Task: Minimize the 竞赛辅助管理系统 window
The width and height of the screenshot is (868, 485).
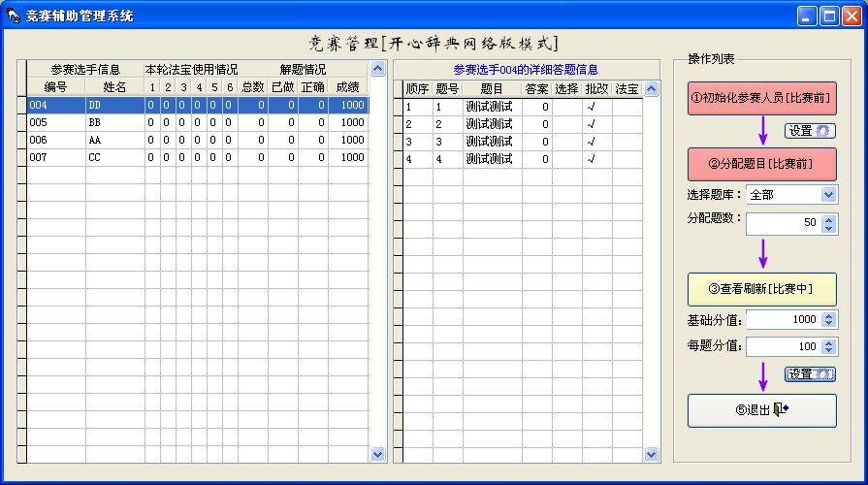Action: 807,16
